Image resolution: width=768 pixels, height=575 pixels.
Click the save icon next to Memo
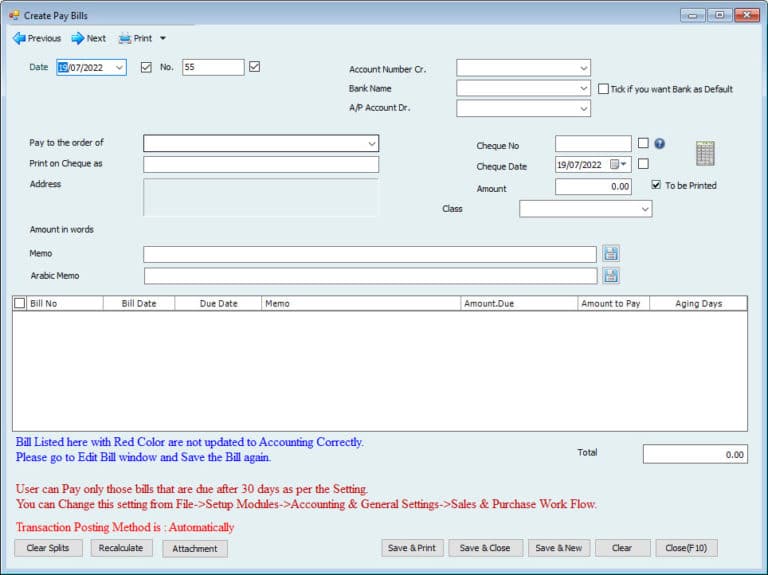tap(611, 254)
